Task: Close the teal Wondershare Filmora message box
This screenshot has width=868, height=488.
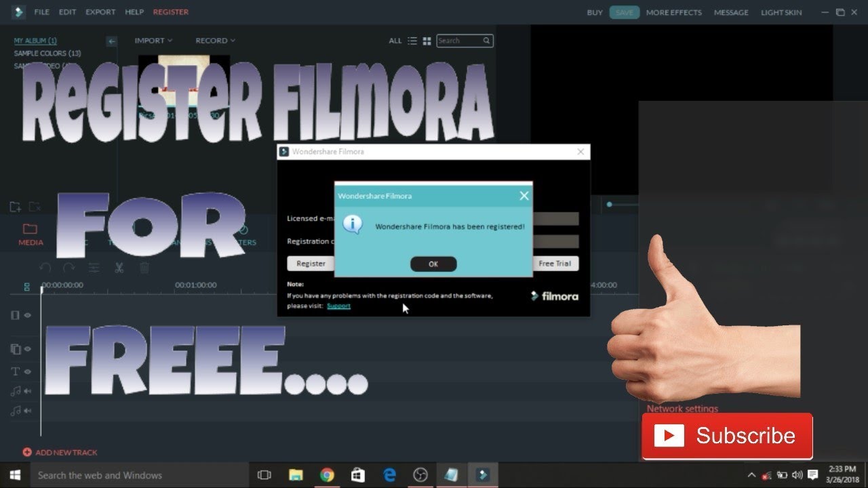Action: pos(524,196)
